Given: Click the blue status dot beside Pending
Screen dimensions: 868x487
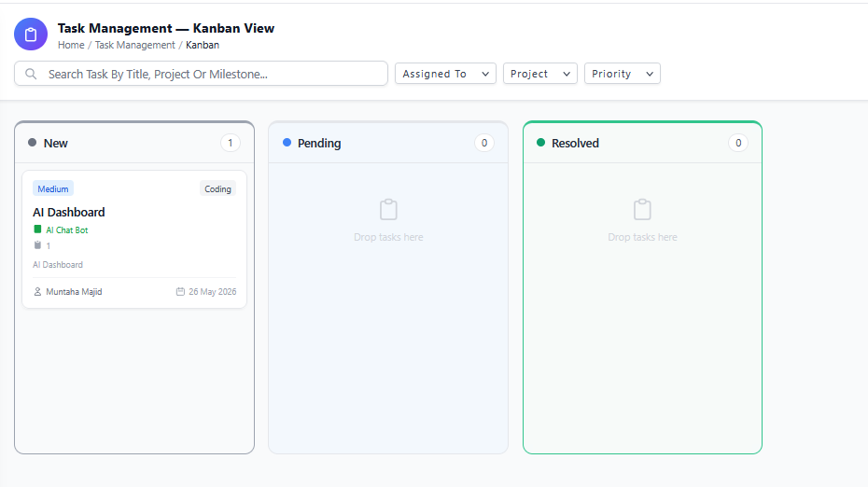Looking at the screenshot, I should point(287,142).
